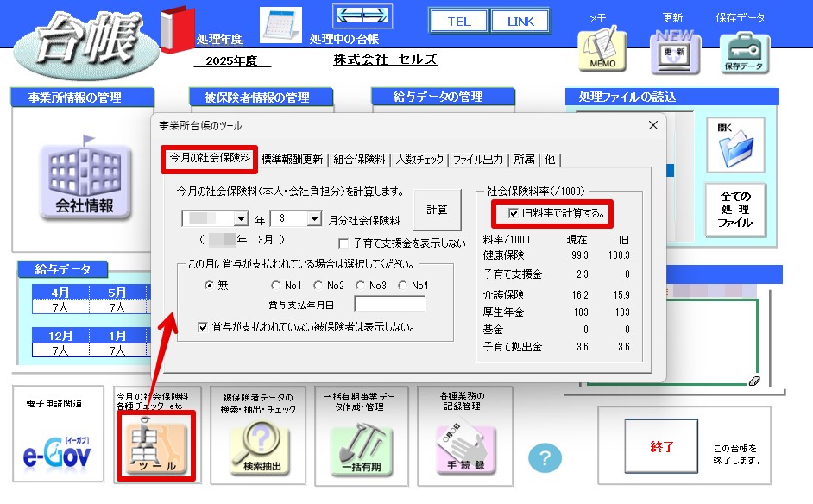Switch to 組合保険料 tab
This screenshot has width=813, height=504.
click(359, 159)
